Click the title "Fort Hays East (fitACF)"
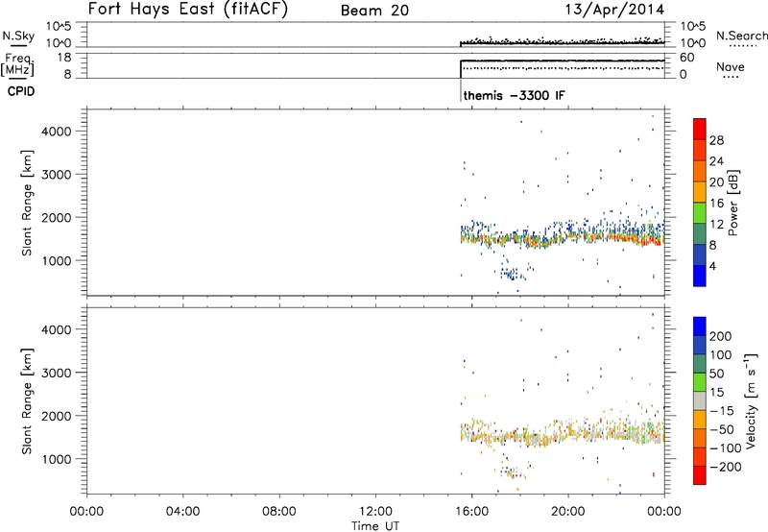 point(188,10)
